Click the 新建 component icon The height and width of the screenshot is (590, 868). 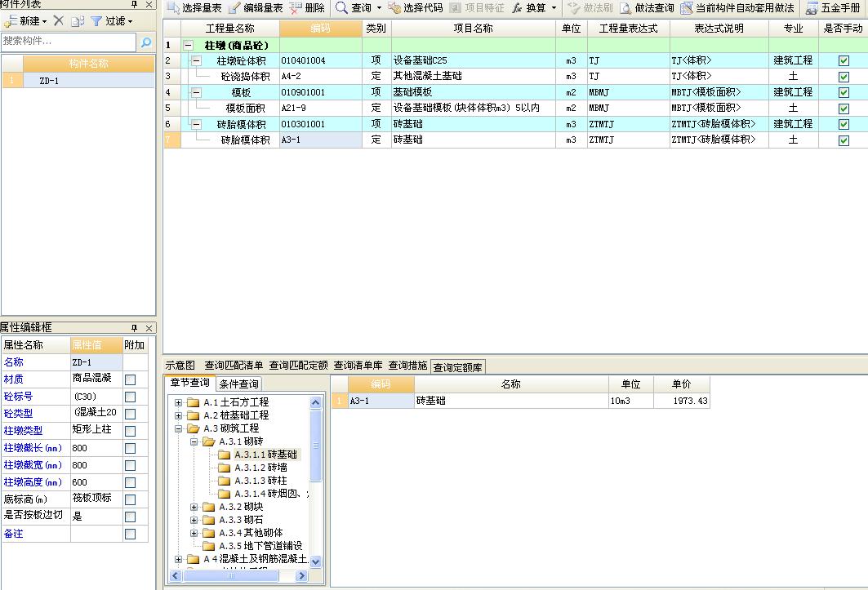click(11, 21)
